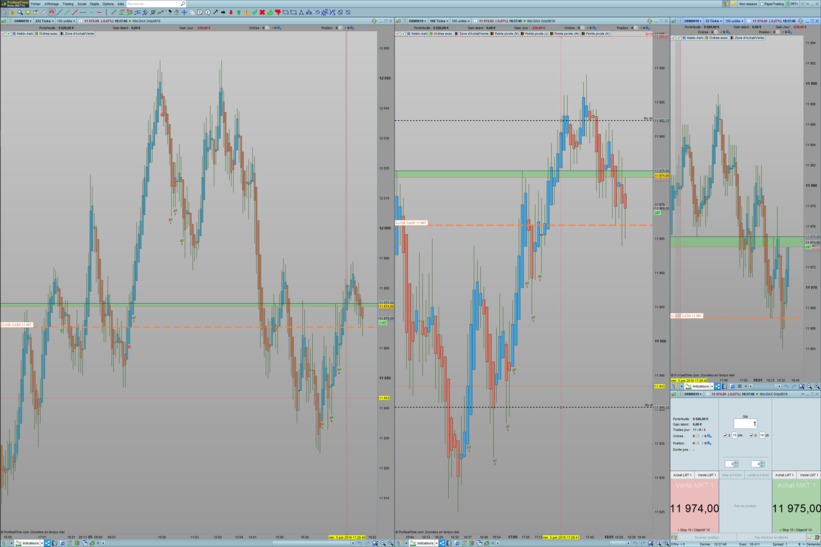Select the blue cross cursor tool
The width and height of the screenshot is (821, 547).
point(184,12)
